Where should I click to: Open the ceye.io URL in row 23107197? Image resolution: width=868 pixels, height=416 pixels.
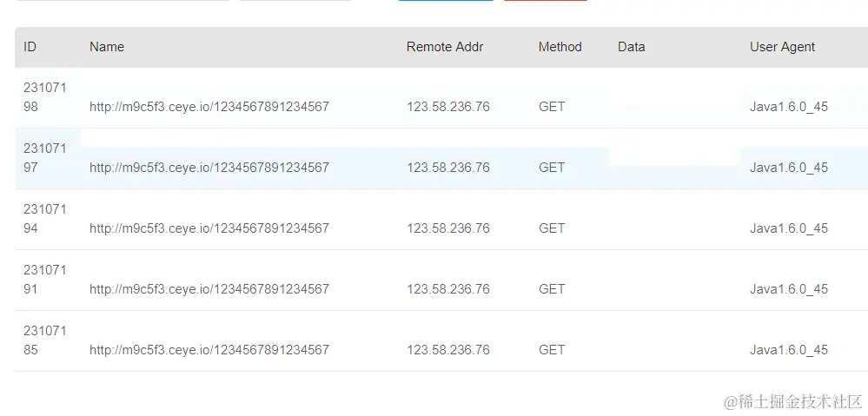pyautogui.click(x=209, y=168)
